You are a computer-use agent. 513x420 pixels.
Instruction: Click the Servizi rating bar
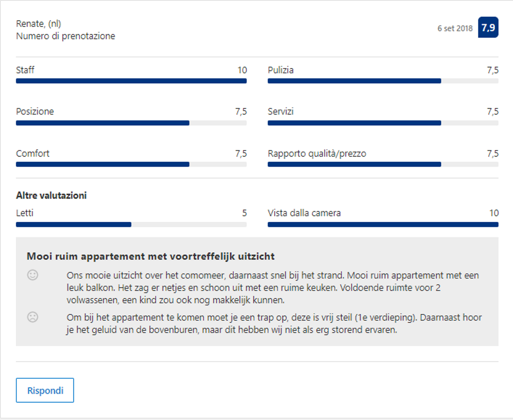383,123
